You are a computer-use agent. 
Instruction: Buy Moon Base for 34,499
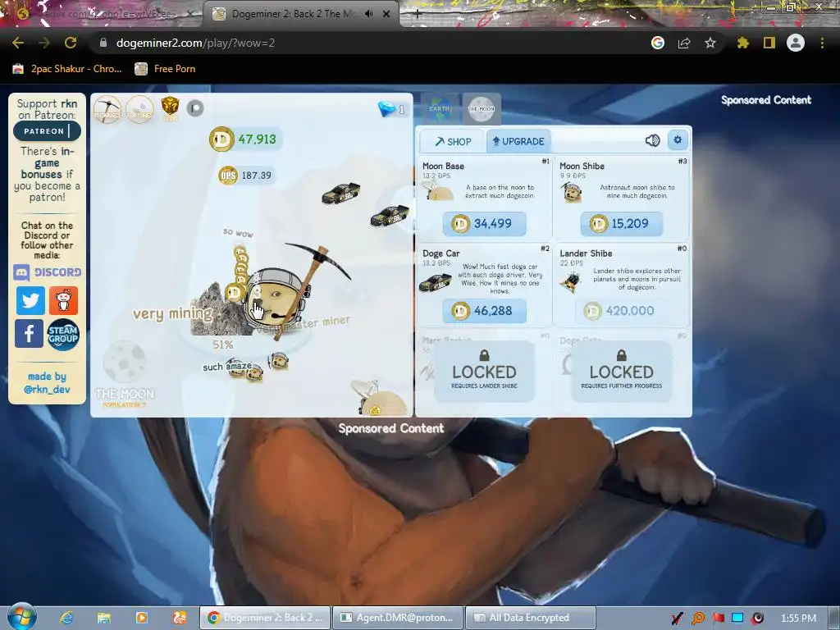tap(484, 223)
